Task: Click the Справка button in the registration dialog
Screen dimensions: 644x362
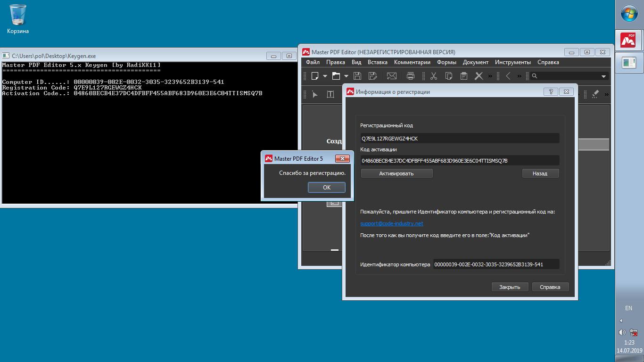Action: [x=550, y=287]
